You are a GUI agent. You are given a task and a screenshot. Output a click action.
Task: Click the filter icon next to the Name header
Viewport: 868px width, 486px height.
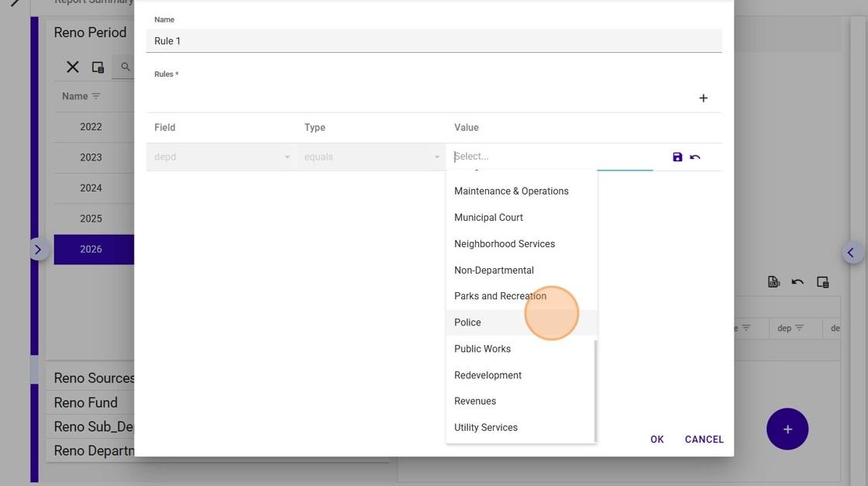(96, 96)
